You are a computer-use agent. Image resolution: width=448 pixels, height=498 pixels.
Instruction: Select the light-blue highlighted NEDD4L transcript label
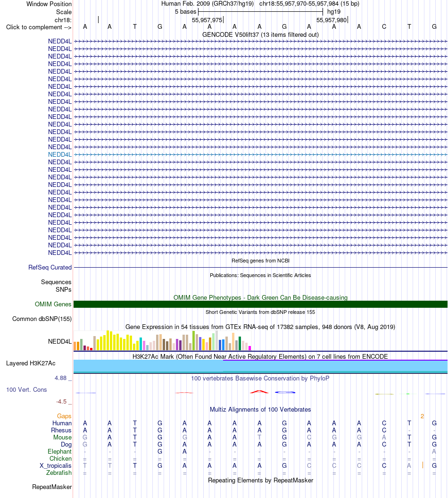tap(59, 155)
